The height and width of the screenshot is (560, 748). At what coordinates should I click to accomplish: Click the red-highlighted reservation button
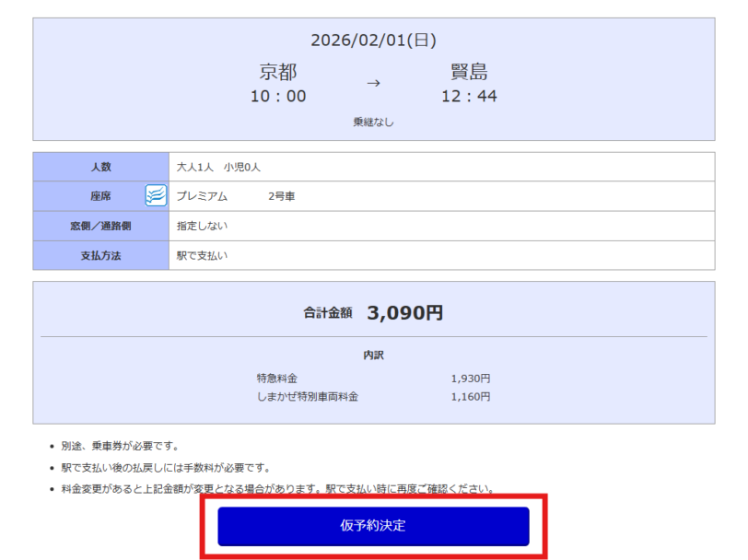point(373,527)
